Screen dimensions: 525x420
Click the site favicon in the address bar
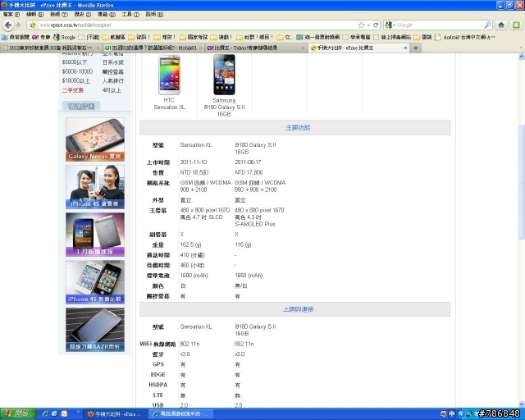coord(33,25)
